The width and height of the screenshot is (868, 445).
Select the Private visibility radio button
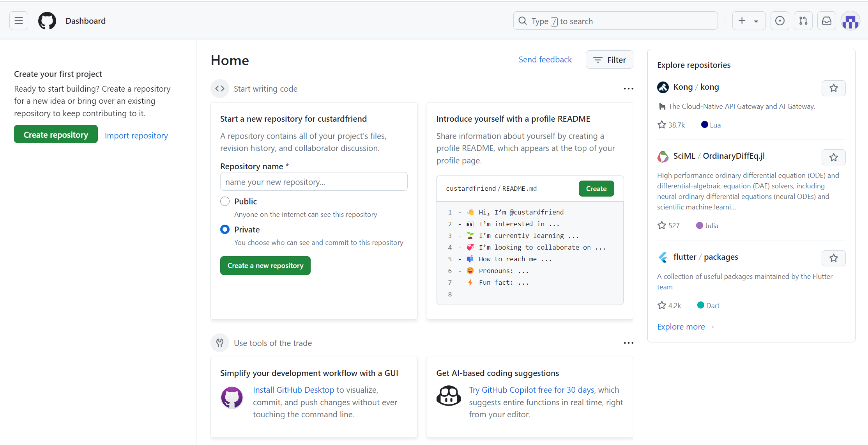pyautogui.click(x=225, y=229)
